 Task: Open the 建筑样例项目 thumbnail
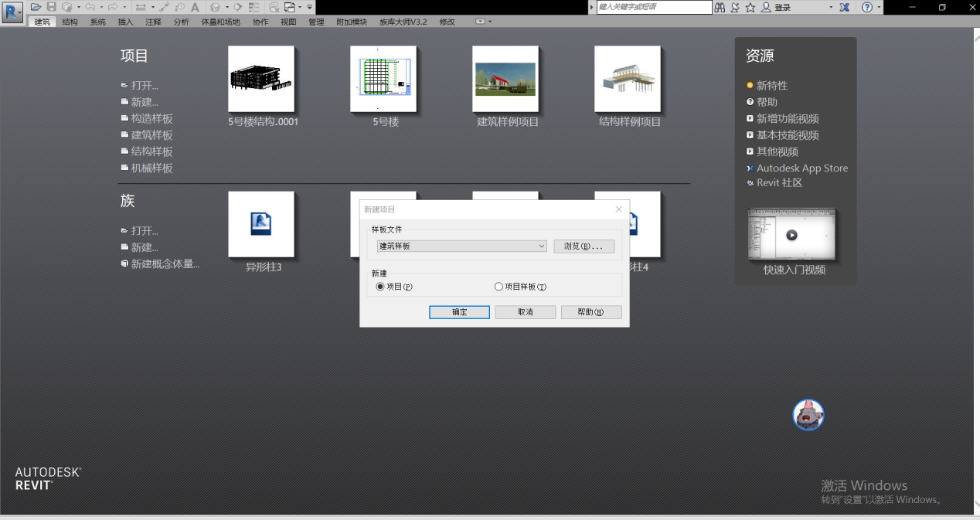(x=505, y=80)
